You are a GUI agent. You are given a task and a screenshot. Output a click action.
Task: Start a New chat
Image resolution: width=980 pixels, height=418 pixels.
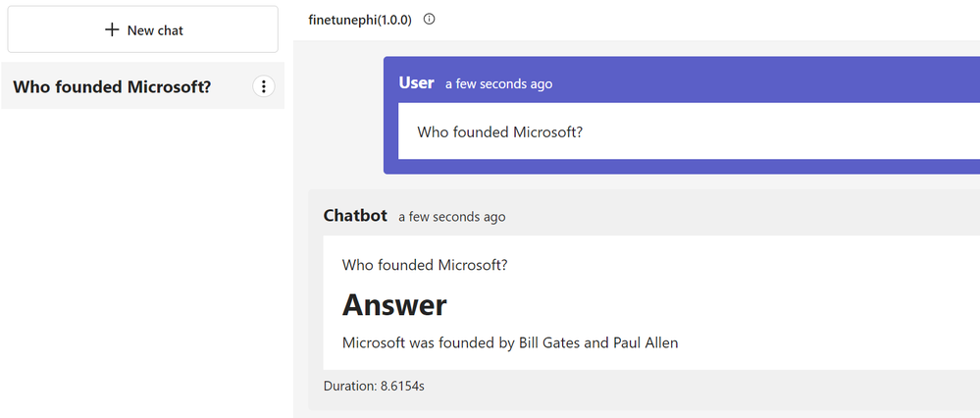click(143, 30)
